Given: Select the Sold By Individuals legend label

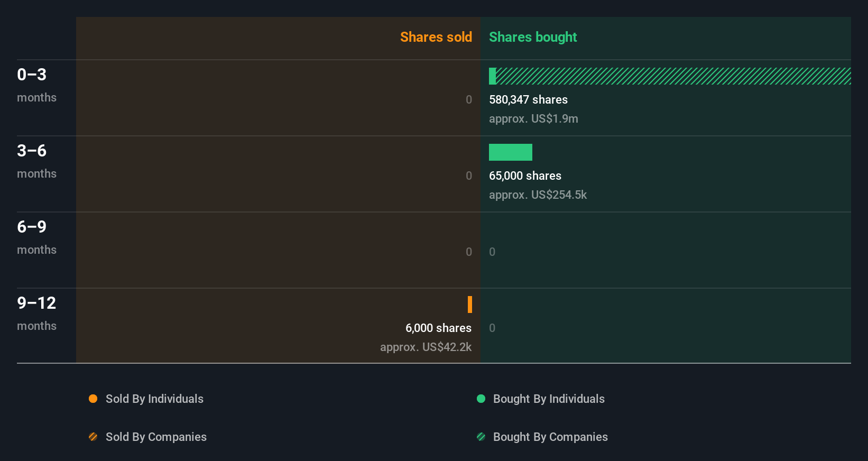Looking at the screenshot, I should click(154, 399).
